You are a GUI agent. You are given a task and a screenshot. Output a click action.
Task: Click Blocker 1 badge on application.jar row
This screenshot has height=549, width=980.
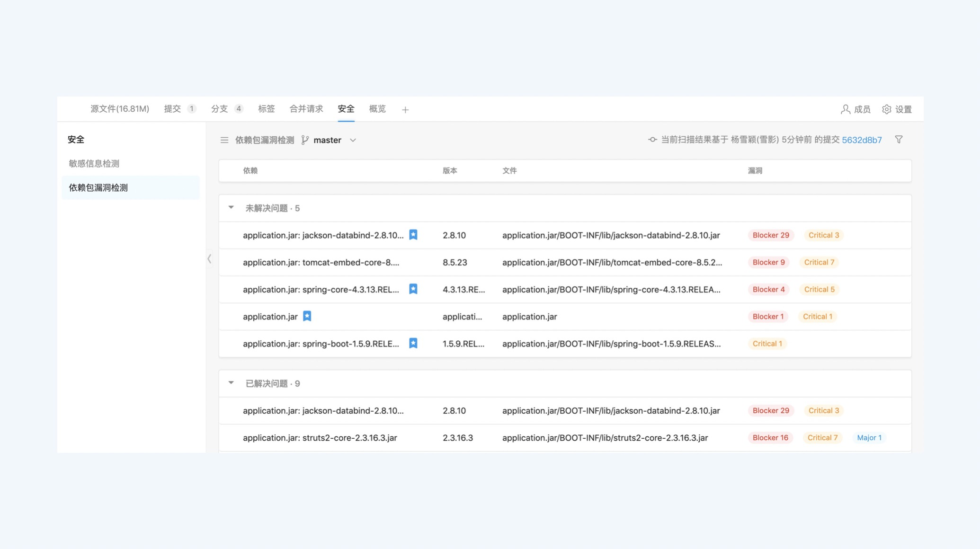768,316
